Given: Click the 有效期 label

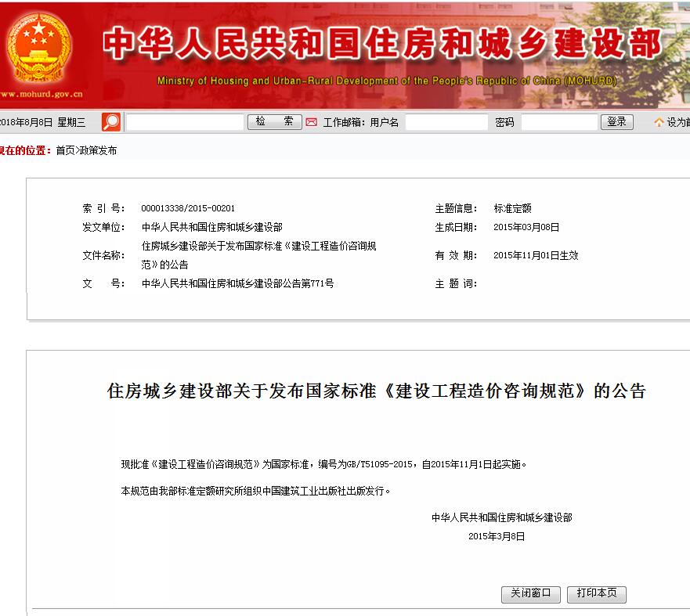Looking at the screenshot, I should coord(456,255).
